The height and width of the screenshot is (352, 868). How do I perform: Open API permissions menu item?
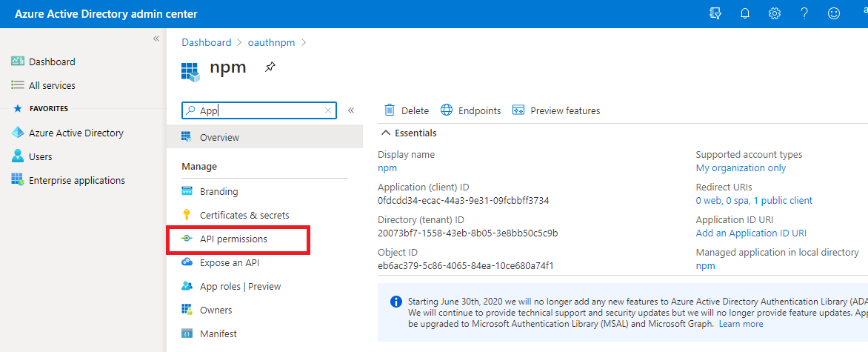pos(233,239)
